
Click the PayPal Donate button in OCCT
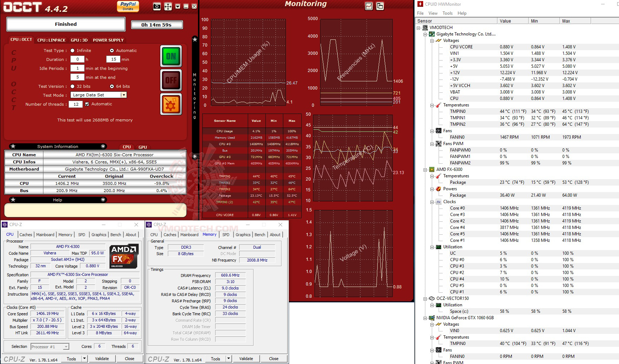(128, 6)
